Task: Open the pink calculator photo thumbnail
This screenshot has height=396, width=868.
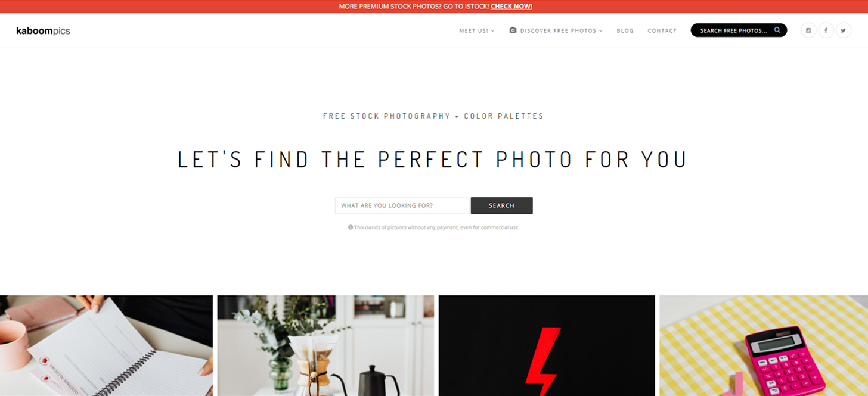Action: (x=764, y=345)
